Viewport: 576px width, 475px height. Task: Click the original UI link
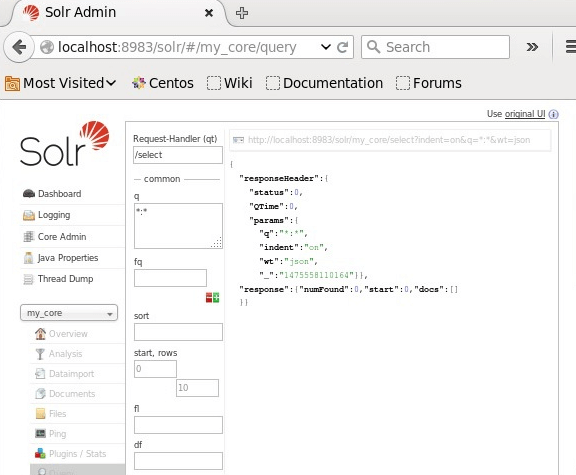pyautogui.click(x=525, y=114)
